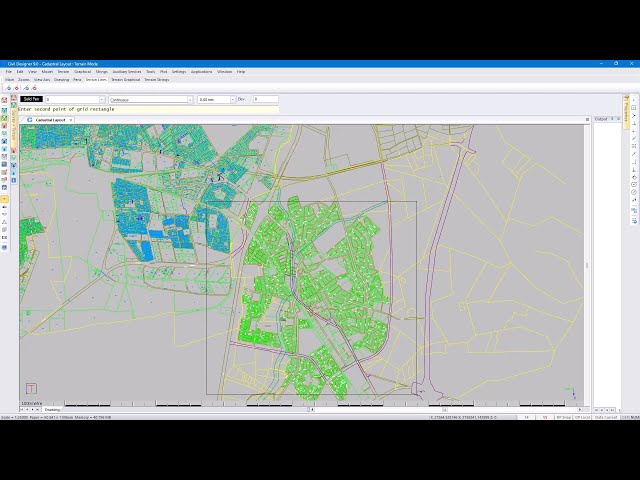Open the Model menu
640x480 pixels.
pos(47,71)
